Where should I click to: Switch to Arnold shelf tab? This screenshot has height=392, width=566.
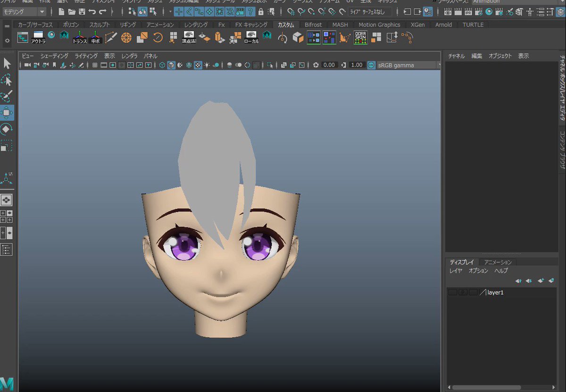point(443,25)
